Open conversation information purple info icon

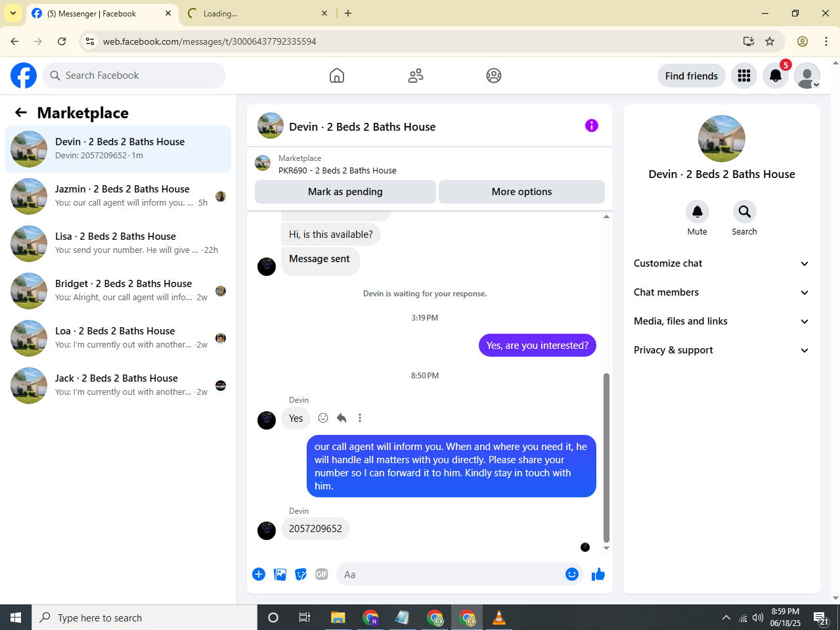pyautogui.click(x=592, y=125)
